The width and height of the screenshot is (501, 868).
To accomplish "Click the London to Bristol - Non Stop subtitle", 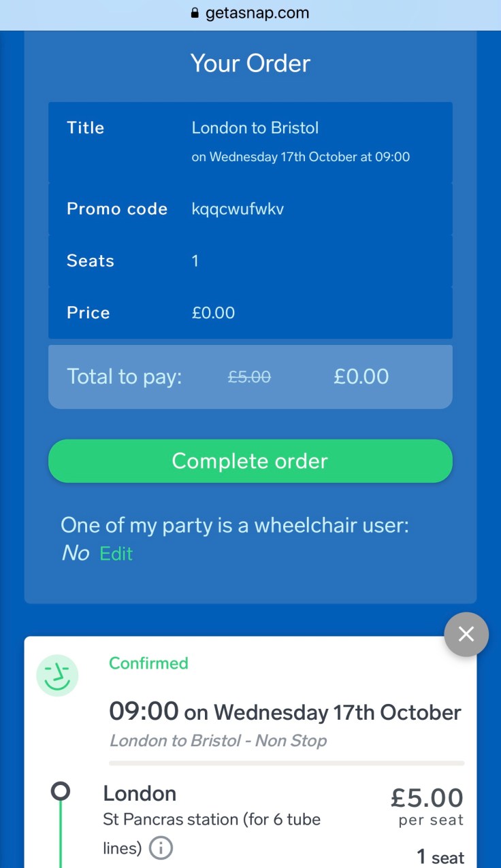I will [x=218, y=740].
